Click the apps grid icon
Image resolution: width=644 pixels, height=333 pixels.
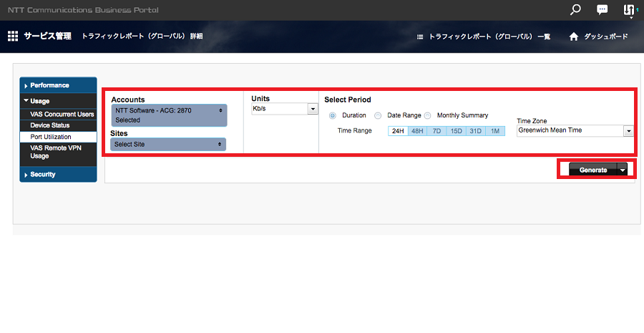tap(13, 36)
